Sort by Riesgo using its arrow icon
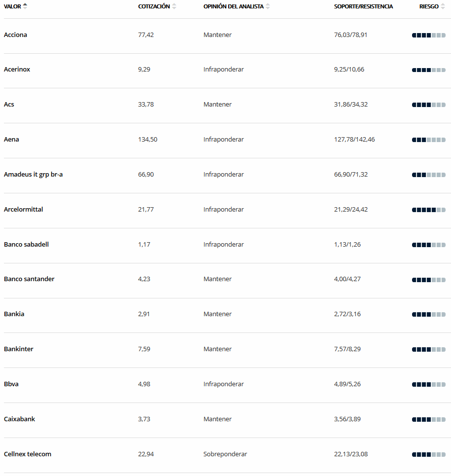 443,6
